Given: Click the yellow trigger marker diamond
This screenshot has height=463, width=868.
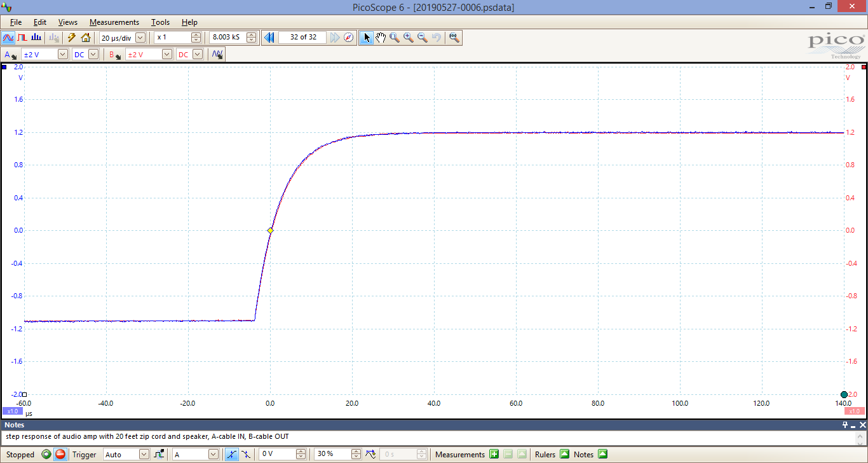Looking at the screenshot, I should [270, 230].
